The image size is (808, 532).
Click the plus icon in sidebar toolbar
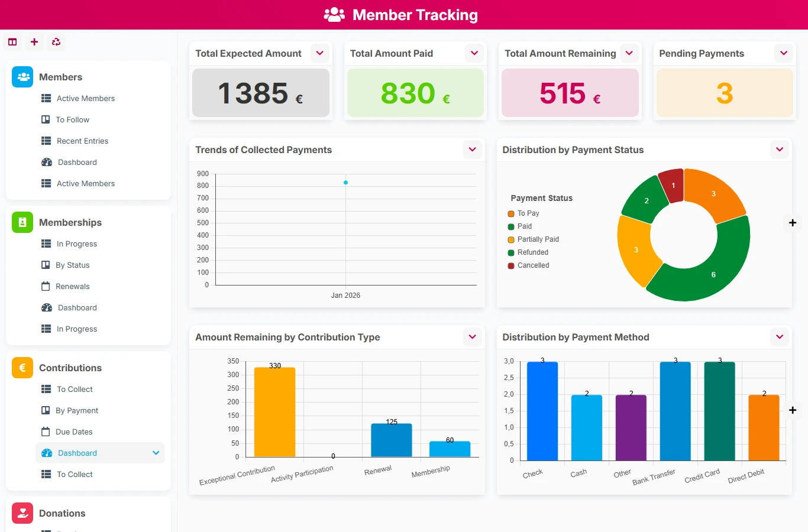point(34,42)
